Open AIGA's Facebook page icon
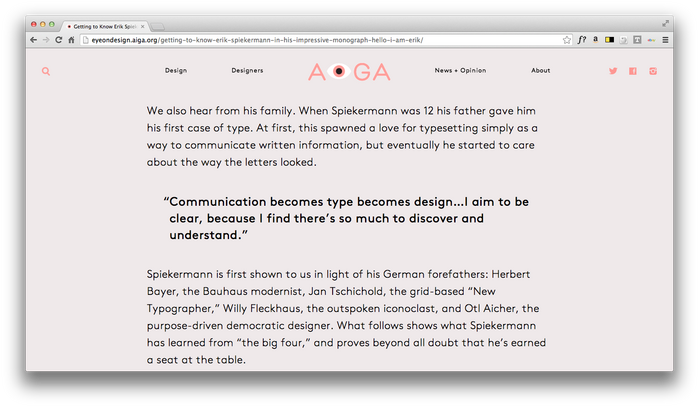Viewport: 699px width, 407px height. (x=633, y=71)
